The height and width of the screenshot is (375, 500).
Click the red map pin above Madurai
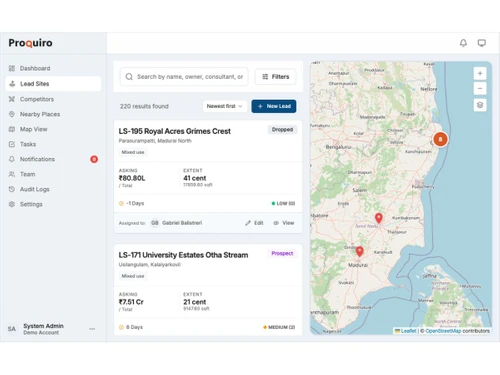pos(359,251)
